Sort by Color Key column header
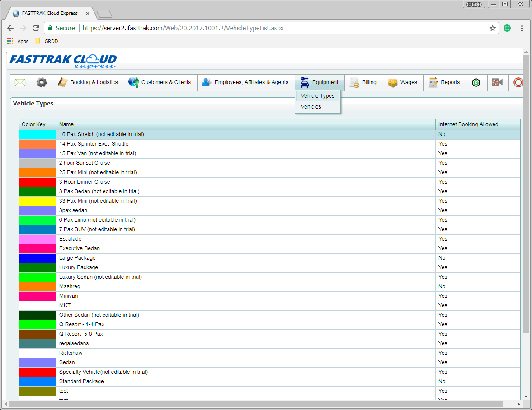532x410 pixels. point(38,124)
